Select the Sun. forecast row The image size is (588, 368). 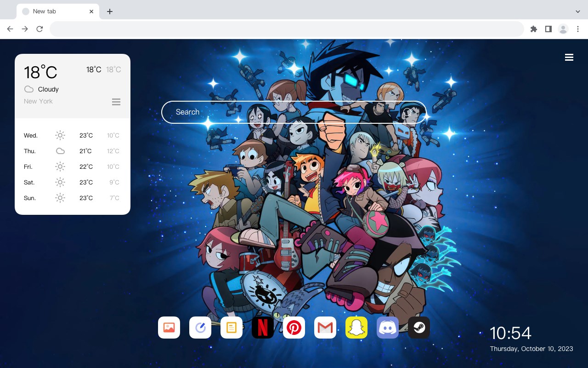point(73,198)
